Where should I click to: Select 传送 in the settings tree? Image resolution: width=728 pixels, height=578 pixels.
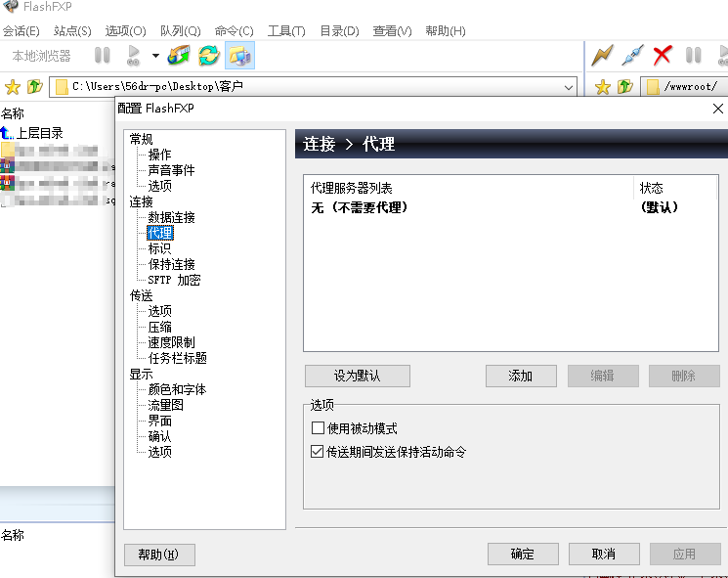coord(141,295)
